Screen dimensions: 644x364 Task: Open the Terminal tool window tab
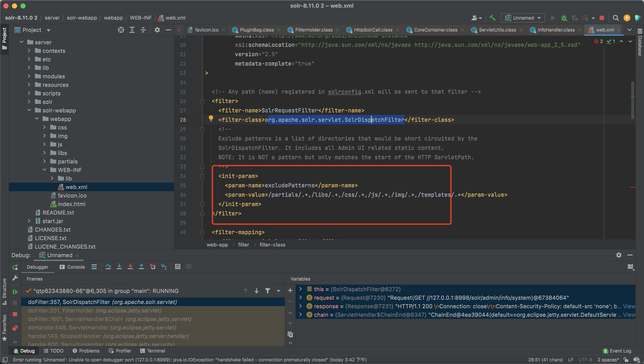point(152,351)
